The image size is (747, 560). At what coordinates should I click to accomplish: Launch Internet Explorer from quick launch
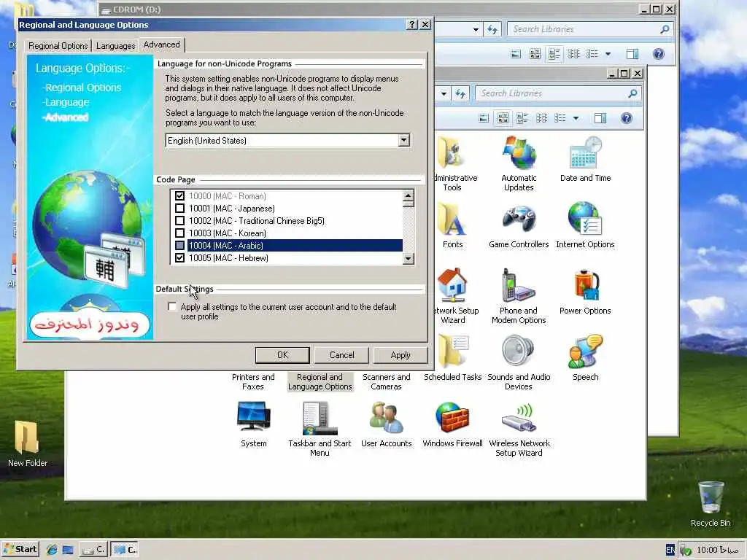52,550
